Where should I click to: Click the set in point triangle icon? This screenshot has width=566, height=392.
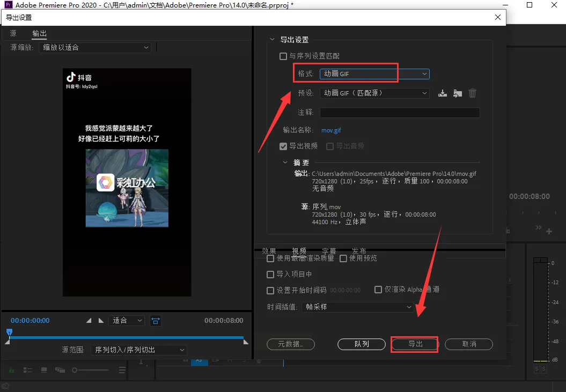point(89,321)
